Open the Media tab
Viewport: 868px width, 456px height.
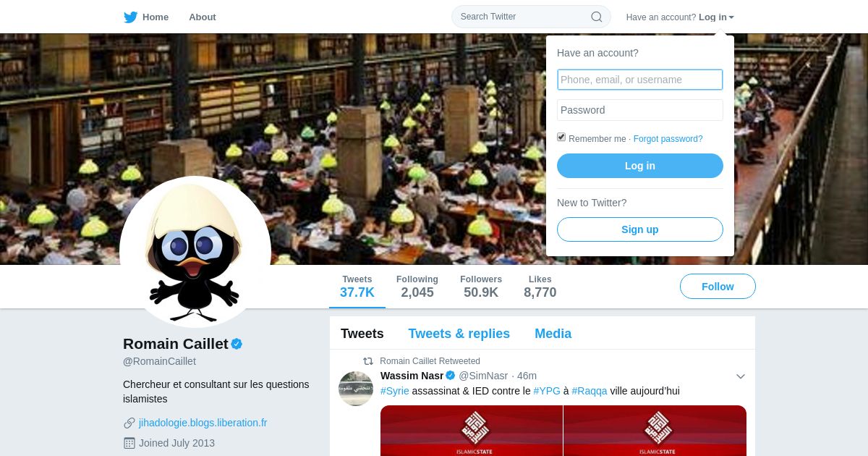click(553, 334)
